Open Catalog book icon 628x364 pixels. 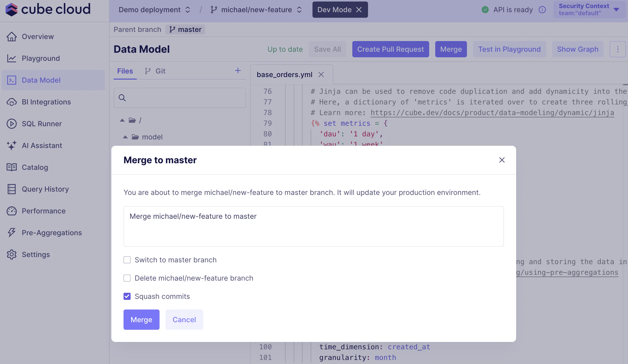tap(12, 167)
